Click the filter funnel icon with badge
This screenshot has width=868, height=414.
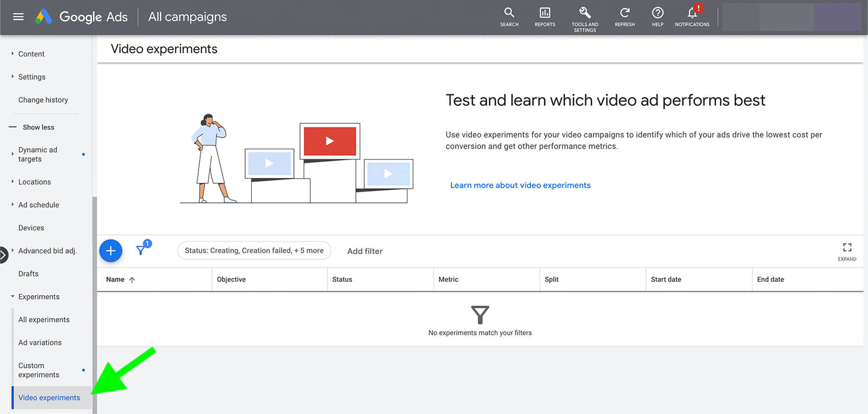[142, 249]
